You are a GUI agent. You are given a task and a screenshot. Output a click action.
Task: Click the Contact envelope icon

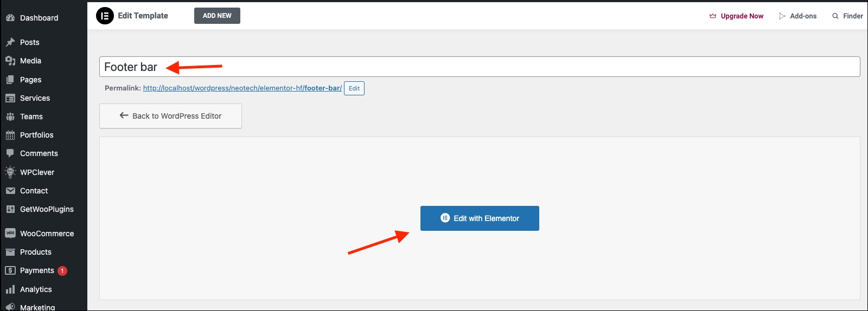[x=10, y=191]
